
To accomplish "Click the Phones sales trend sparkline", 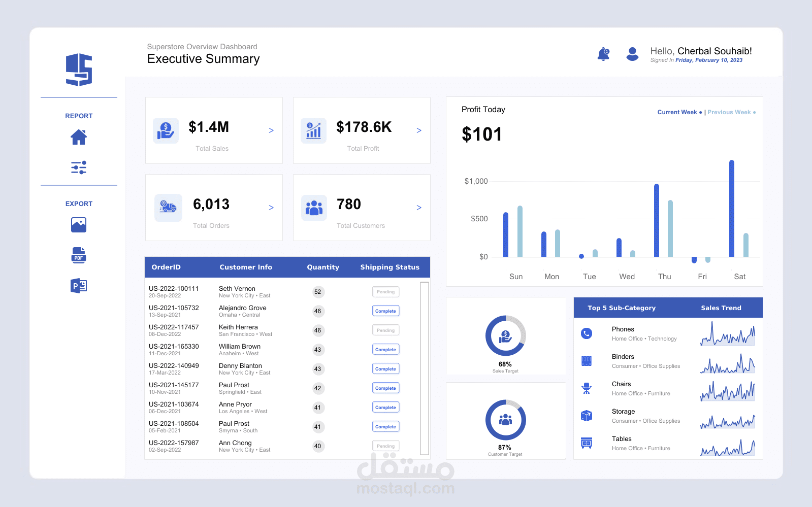I will coord(728,334).
